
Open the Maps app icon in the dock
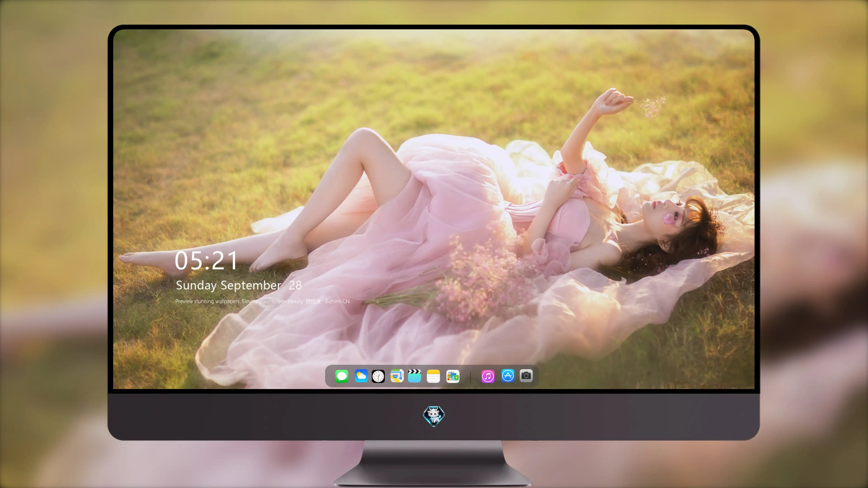[397, 376]
